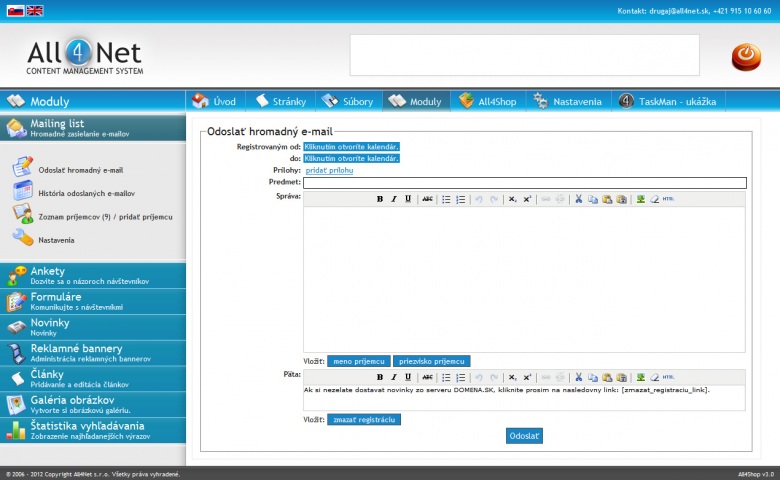
Task: Open HTML source view in Správa toolbar
Action: (668, 199)
